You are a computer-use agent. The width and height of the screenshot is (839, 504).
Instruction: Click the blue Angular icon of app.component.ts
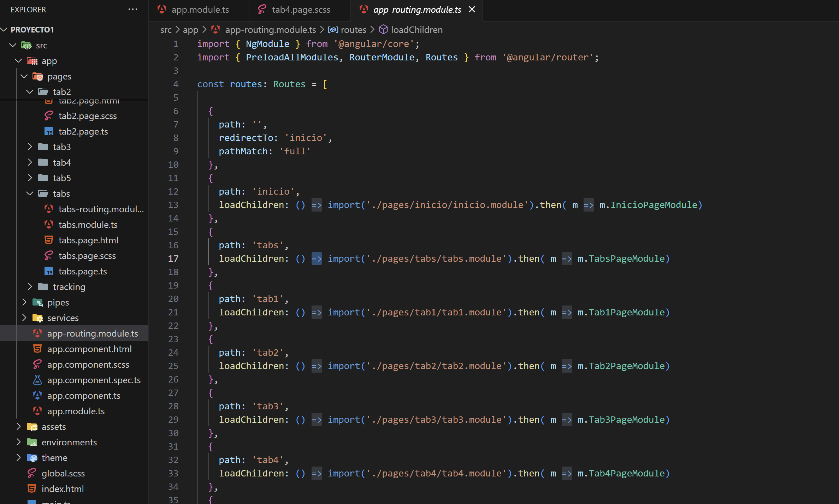coord(37,396)
